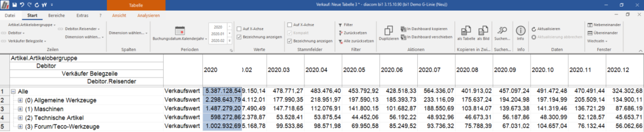Open the Info icon

[x=520, y=31]
